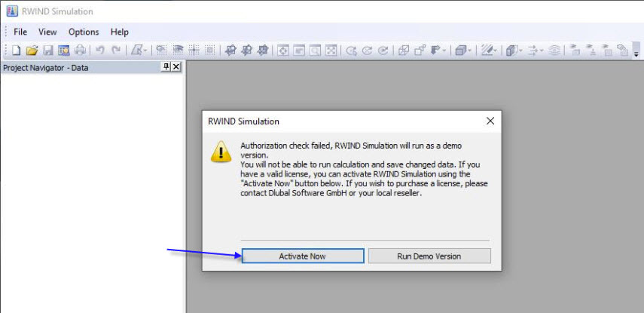
Task: Pin the Project Navigator panel
Action: coord(166,66)
